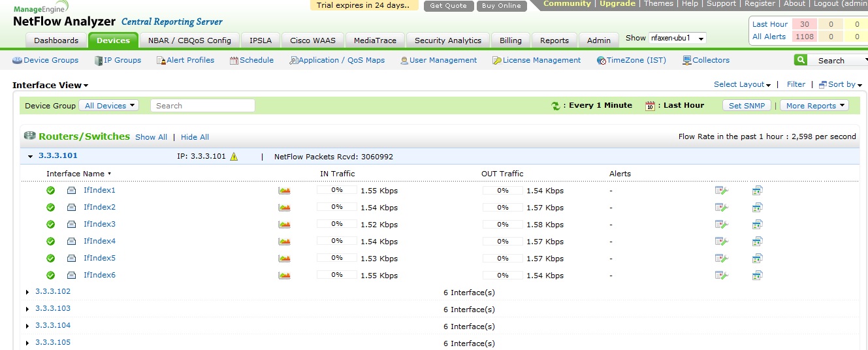Open Application / QoS Maps link
This screenshot has height=350, width=868.
337,60
